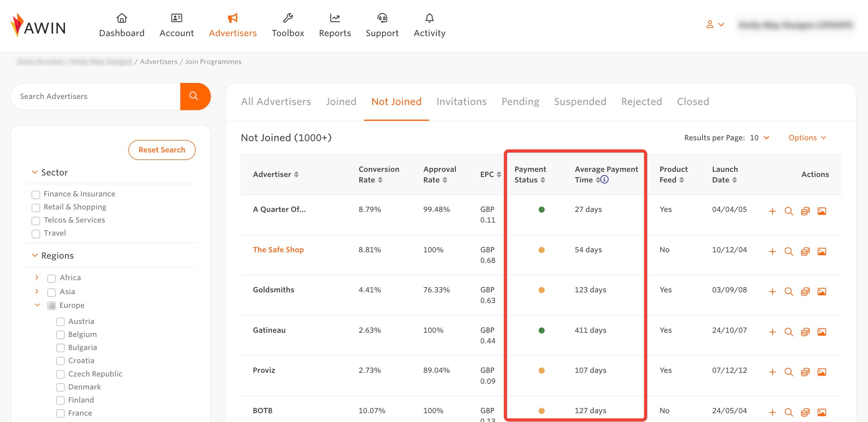View The Safe Shop via magnifier icon
Viewport: 868px width, 422px height.
tap(788, 251)
